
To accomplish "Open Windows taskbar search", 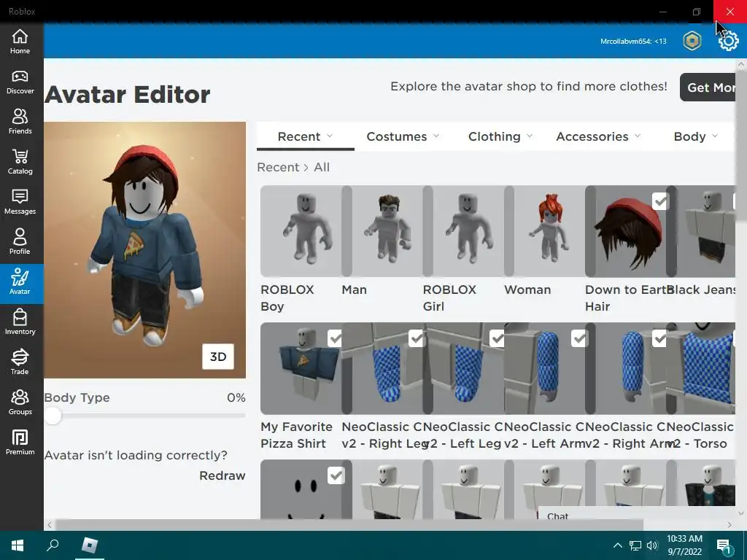I will [x=53, y=545].
